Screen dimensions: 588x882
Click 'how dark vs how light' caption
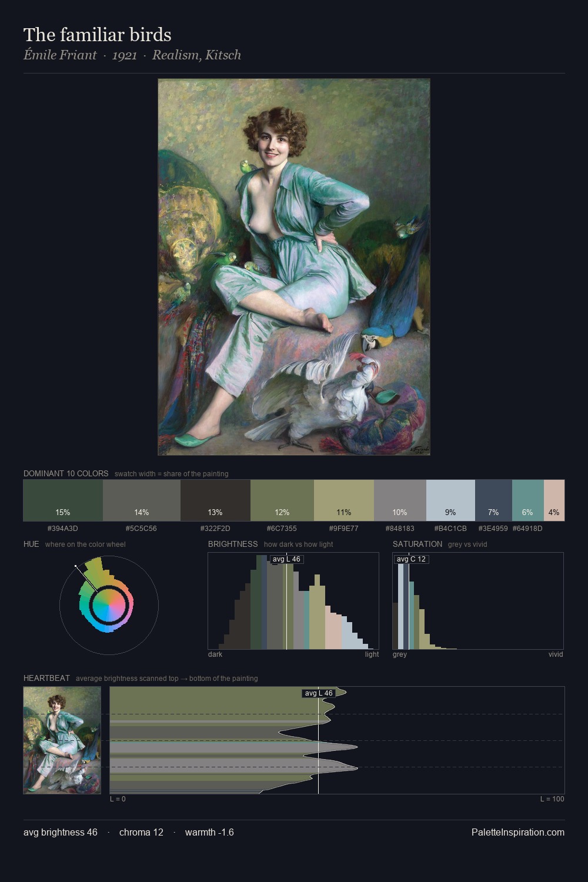tap(298, 544)
